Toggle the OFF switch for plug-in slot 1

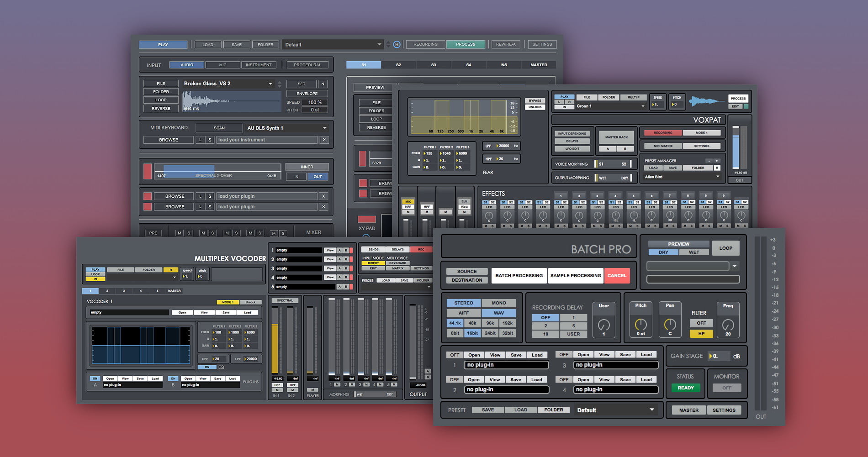click(x=455, y=355)
